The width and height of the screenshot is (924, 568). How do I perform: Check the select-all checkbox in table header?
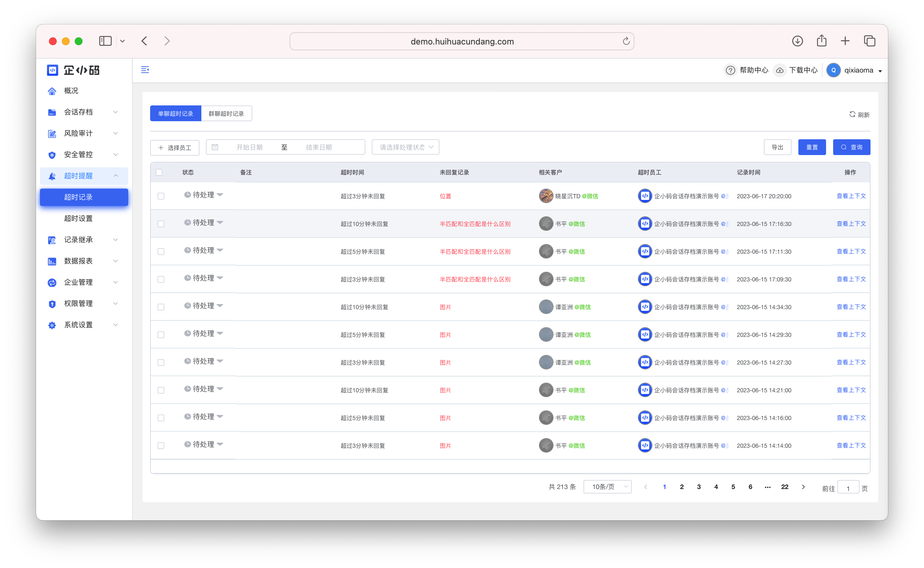[x=159, y=172]
